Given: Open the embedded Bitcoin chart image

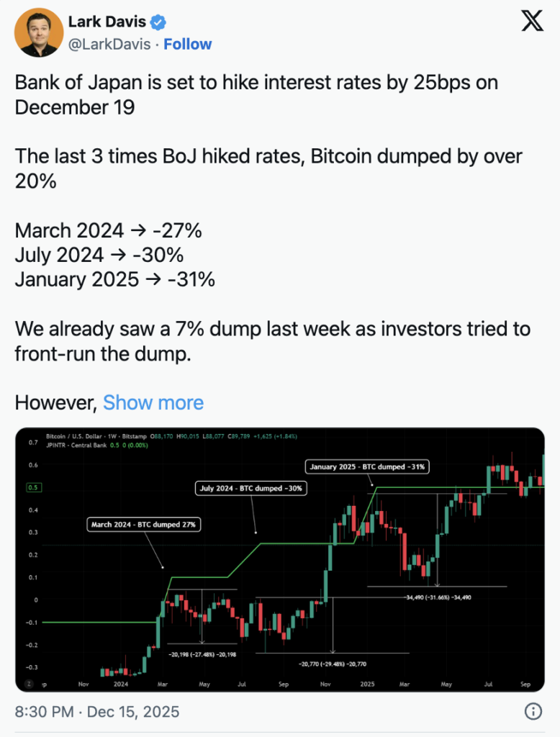Looking at the screenshot, I should (280, 560).
